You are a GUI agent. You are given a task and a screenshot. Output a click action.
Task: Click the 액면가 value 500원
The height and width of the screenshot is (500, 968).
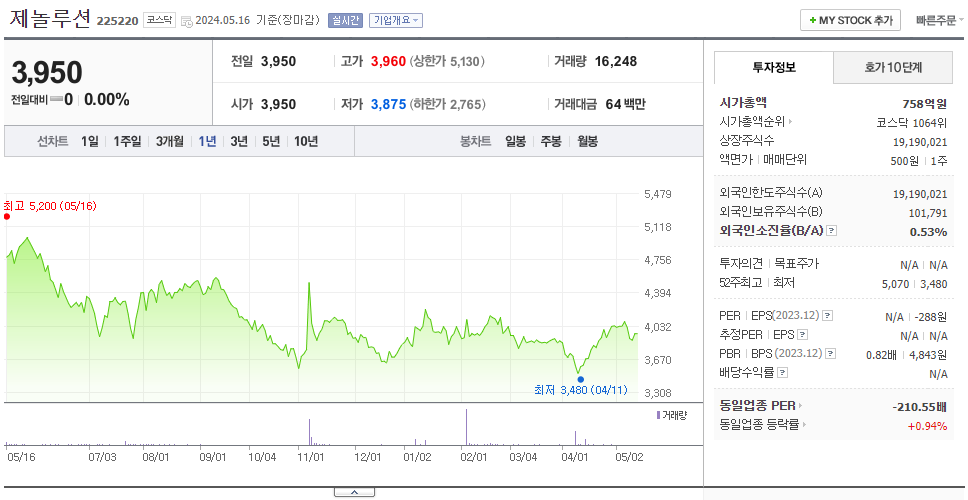905,160
